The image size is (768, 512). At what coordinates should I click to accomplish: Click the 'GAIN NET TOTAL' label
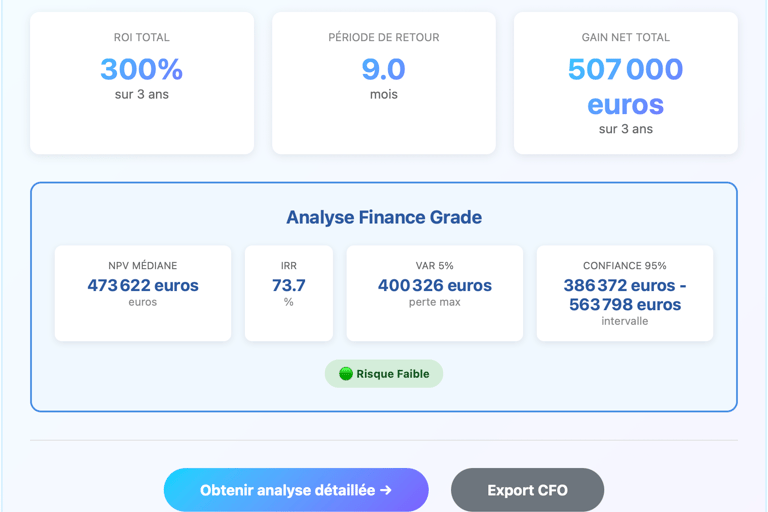625,37
